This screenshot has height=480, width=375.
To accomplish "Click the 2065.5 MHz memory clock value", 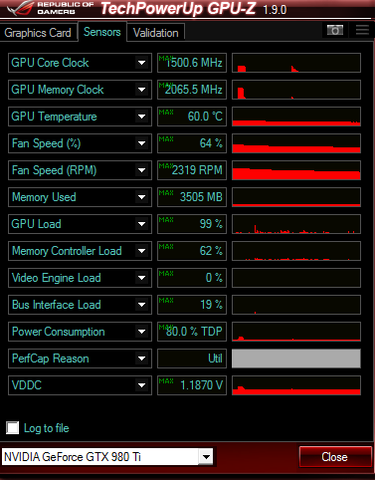I will (192, 89).
